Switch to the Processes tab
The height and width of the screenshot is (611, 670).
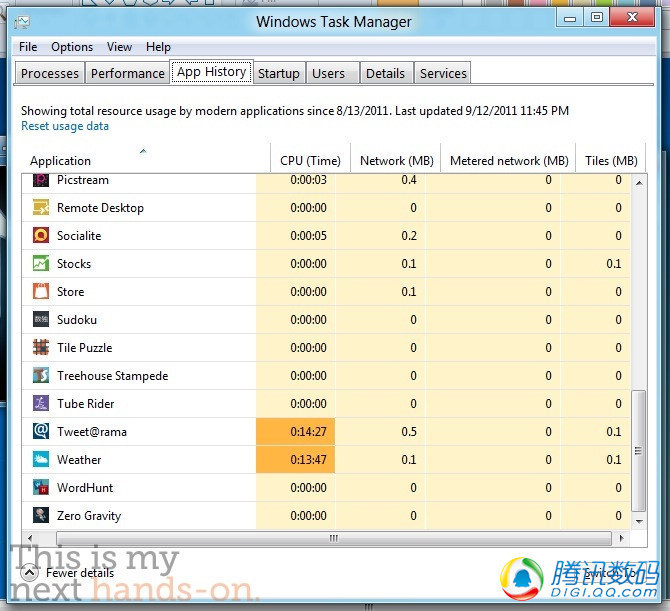tap(50, 73)
